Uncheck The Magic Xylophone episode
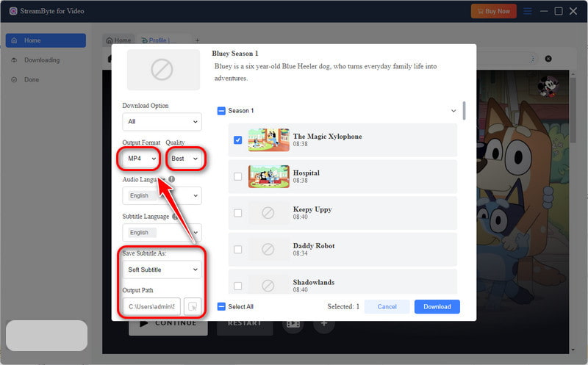This screenshot has height=365, width=588. (x=237, y=140)
